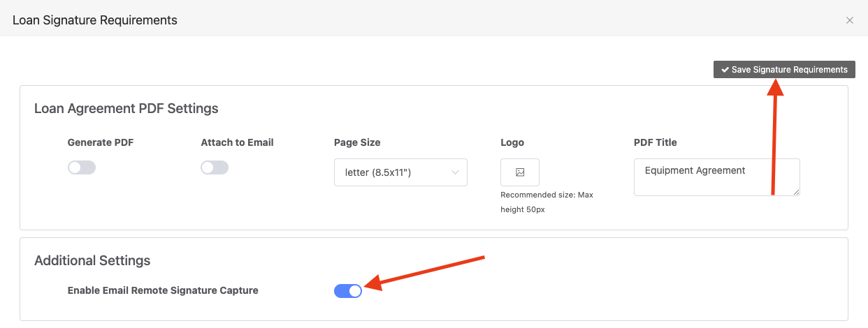Click the Save Signature Requirements button
The height and width of the screenshot is (328, 868).
click(784, 70)
